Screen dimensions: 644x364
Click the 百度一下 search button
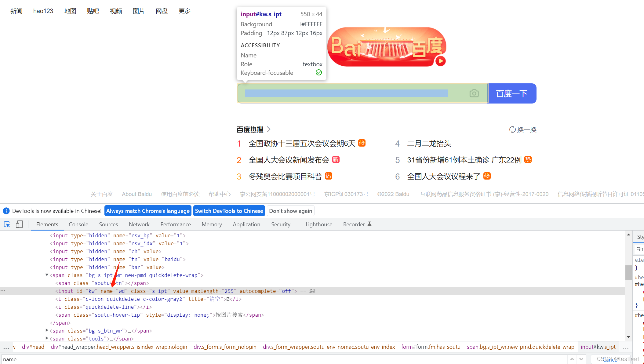(x=512, y=93)
